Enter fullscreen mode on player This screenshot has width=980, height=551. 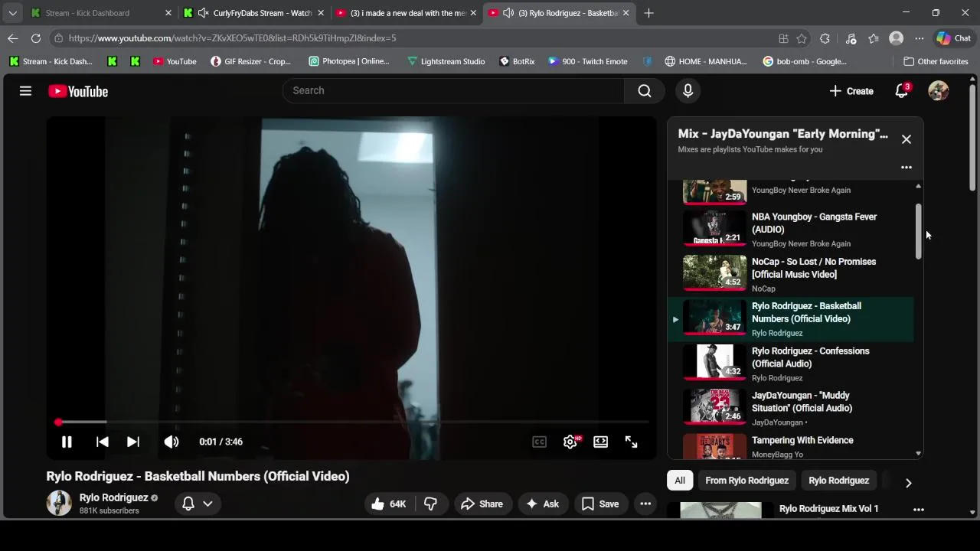click(x=631, y=442)
